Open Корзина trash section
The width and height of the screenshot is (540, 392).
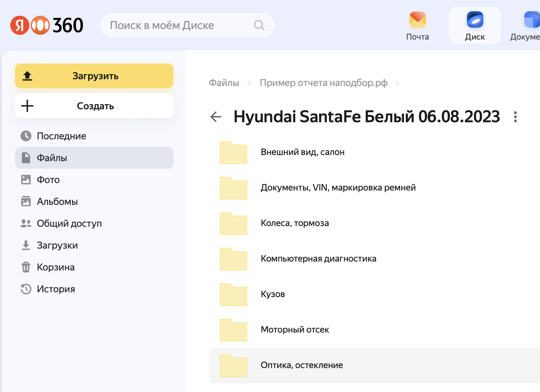[56, 267]
